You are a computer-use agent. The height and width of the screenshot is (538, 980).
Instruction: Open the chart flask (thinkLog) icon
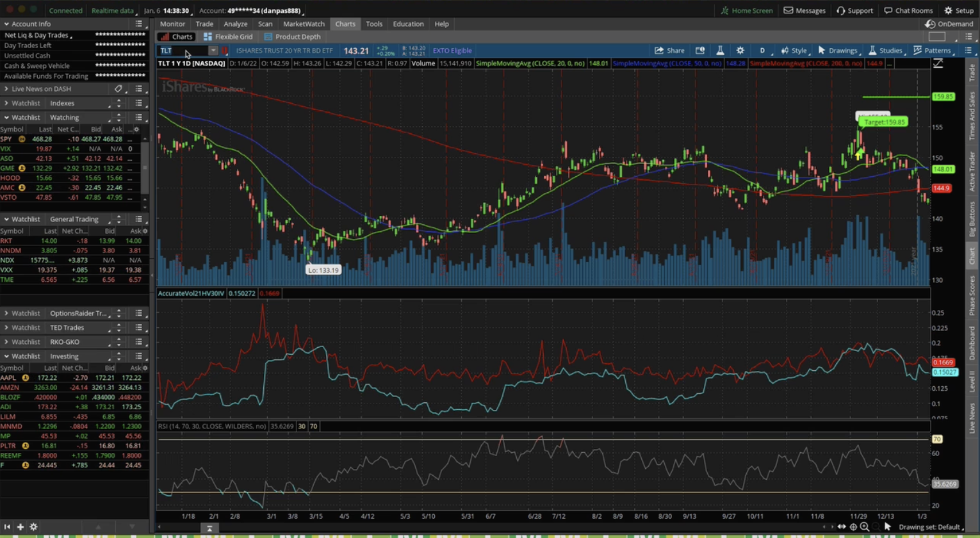(720, 51)
